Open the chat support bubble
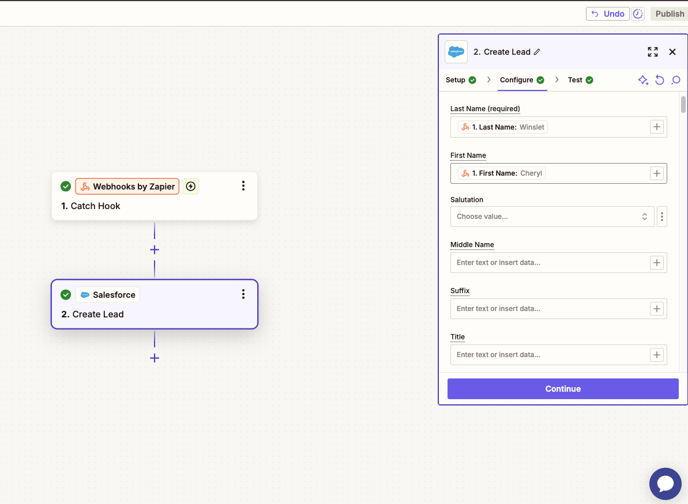The height and width of the screenshot is (504, 688). coord(665,483)
